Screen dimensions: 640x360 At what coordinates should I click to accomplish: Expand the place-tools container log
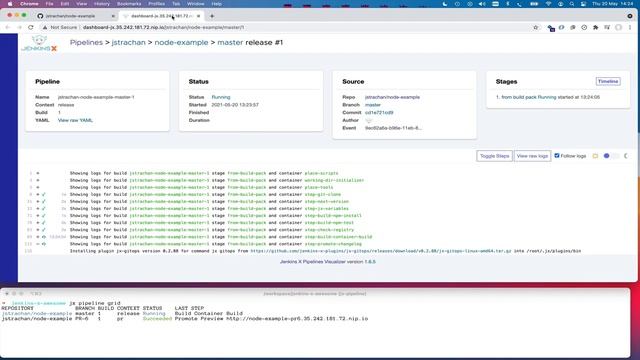38,187
